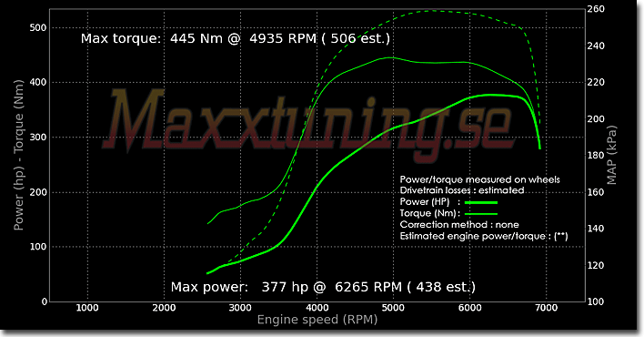Click the 300 tick on the left power axis

(38, 137)
